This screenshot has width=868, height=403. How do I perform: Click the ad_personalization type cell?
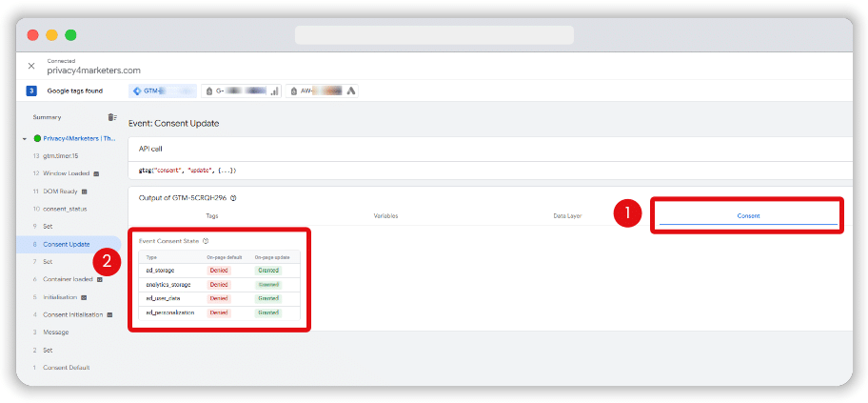pos(170,312)
